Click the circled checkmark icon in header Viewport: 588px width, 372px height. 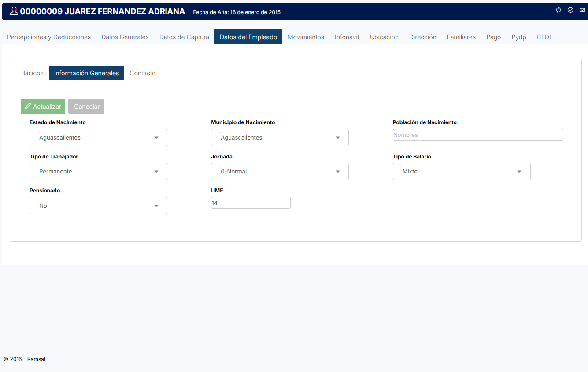570,10
